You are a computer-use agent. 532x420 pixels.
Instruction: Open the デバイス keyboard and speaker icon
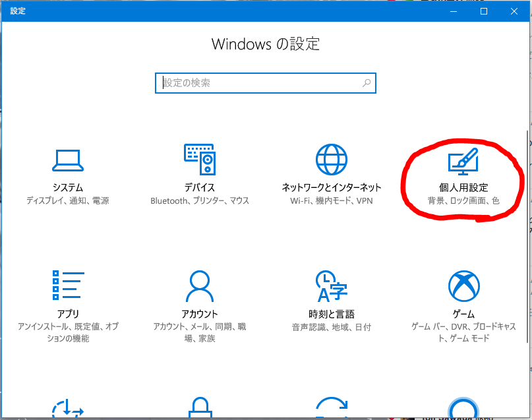click(x=200, y=160)
